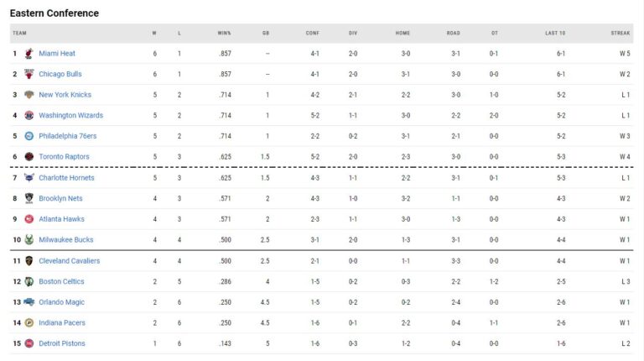Click the Eastern Conference heading
The image size is (644, 361).
(55, 13)
